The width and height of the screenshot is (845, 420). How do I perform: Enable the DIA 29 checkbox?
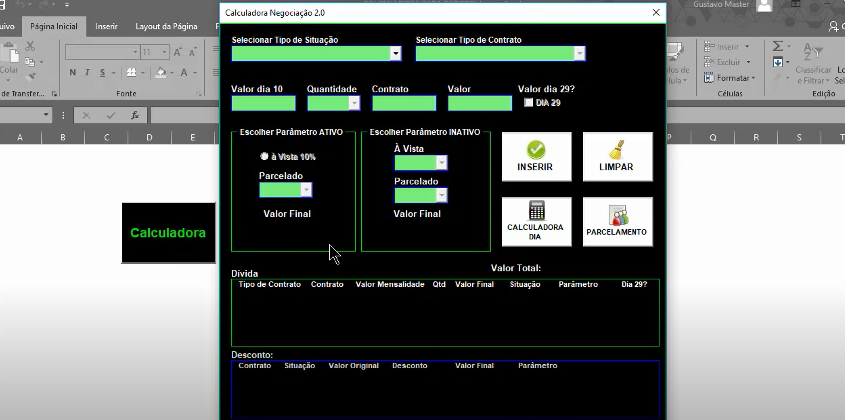point(529,102)
